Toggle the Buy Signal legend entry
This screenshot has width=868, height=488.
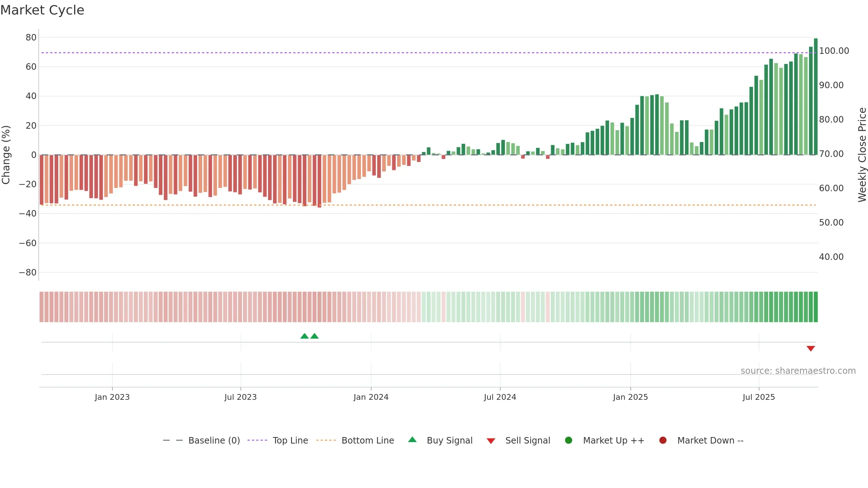point(440,440)
